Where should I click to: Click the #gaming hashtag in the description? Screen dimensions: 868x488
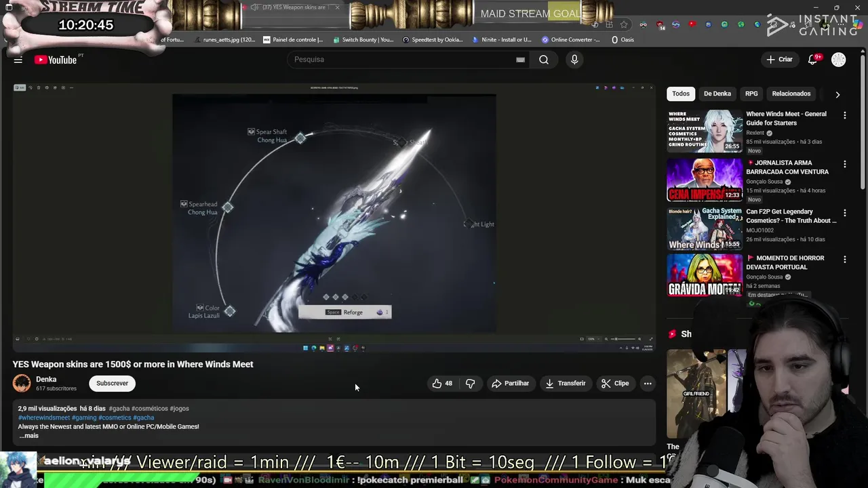84,418
